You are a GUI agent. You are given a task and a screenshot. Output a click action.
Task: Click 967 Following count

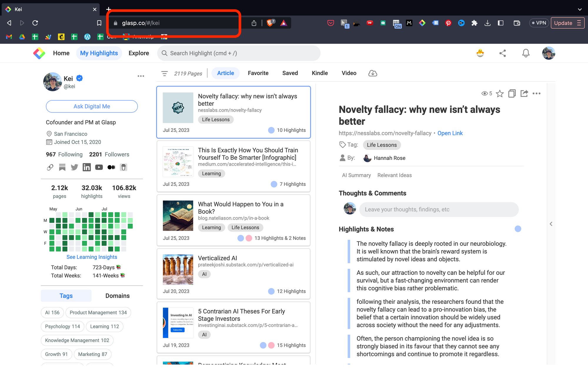pos(64,155)
